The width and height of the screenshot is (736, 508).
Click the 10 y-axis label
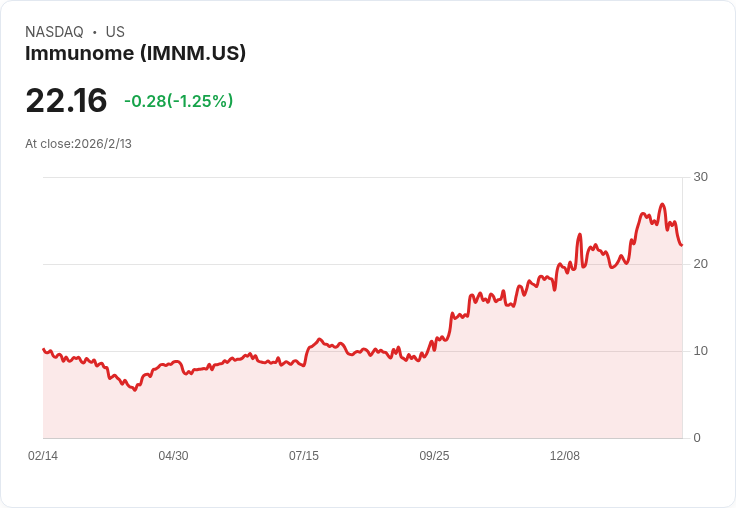click(x=700, y=351)
